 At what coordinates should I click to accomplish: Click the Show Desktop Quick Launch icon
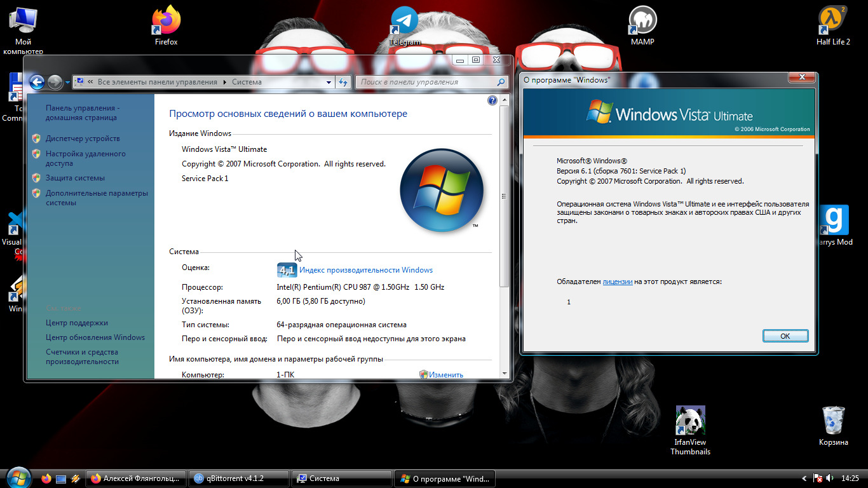pyautogui.click(x=61, y=478)
